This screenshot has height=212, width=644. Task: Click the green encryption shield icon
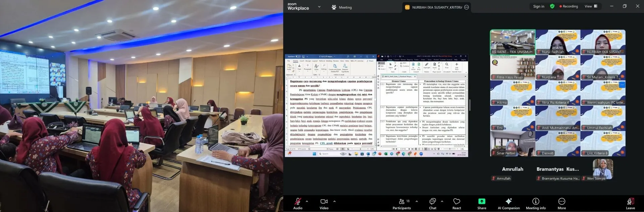pos(552,6)
